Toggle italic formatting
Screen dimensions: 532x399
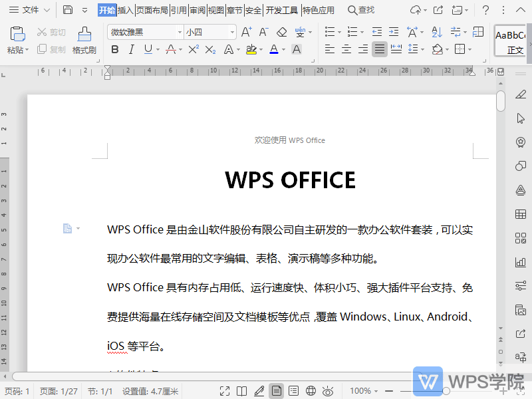pos(132,49)
